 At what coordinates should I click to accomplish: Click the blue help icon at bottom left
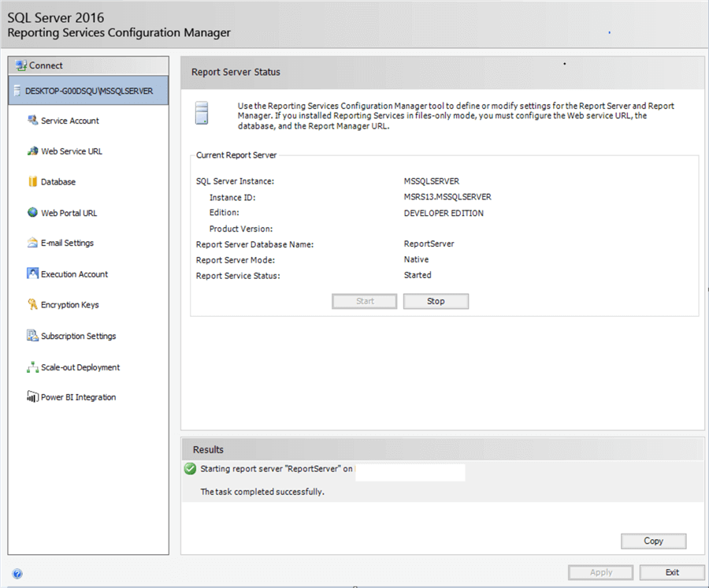click(17, 574)
